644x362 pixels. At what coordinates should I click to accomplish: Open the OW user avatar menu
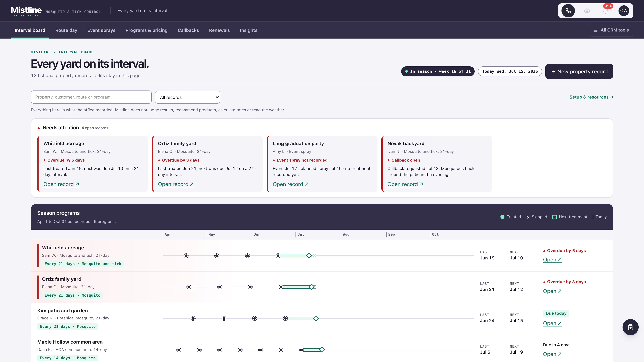[x=624, y=11]
